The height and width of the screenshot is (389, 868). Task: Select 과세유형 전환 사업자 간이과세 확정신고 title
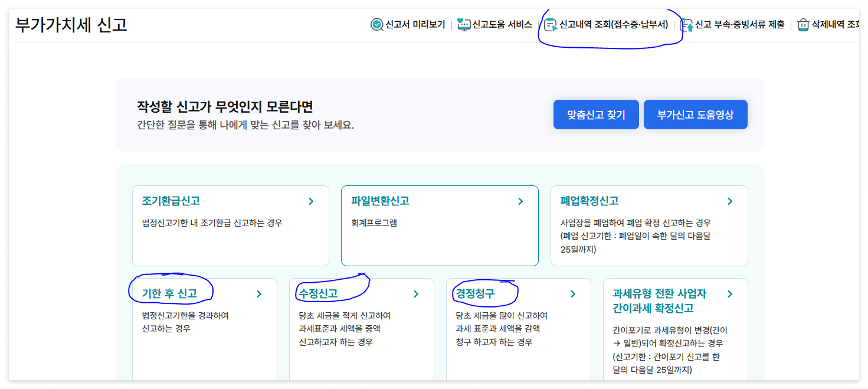pos(660,300)
